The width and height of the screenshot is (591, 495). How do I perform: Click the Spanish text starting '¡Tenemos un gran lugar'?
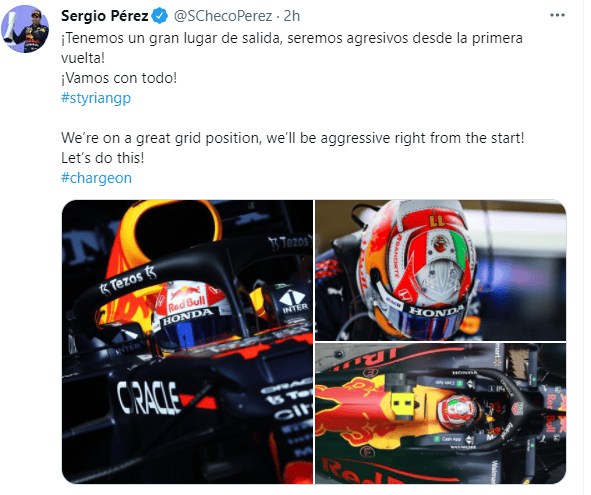tap(292, 48)
